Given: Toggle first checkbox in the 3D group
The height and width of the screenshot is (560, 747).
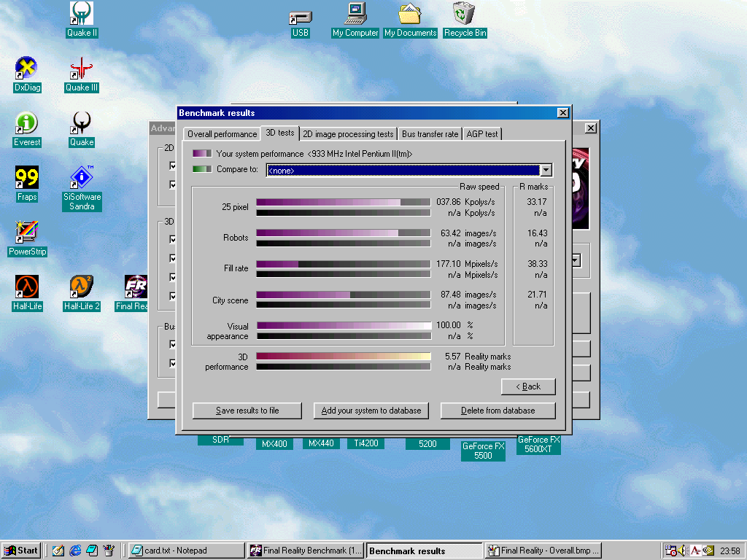Looking at the screenshot, I should 173,239.
